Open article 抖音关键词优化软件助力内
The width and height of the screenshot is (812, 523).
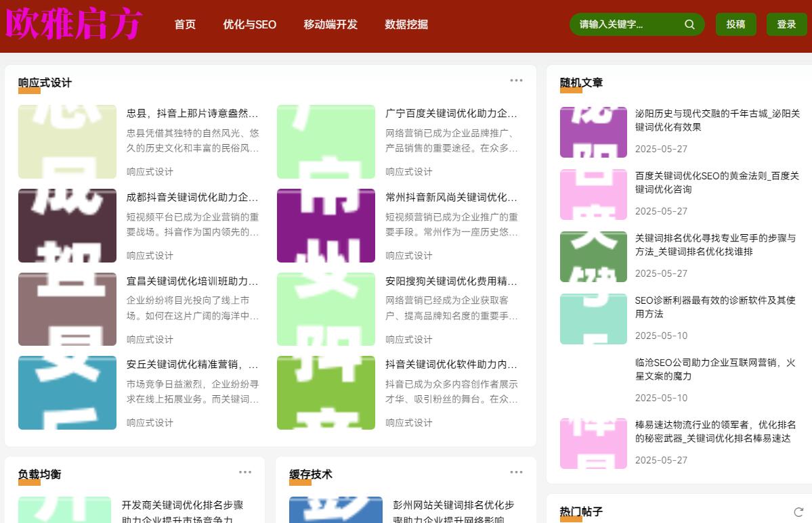point(451,364)
